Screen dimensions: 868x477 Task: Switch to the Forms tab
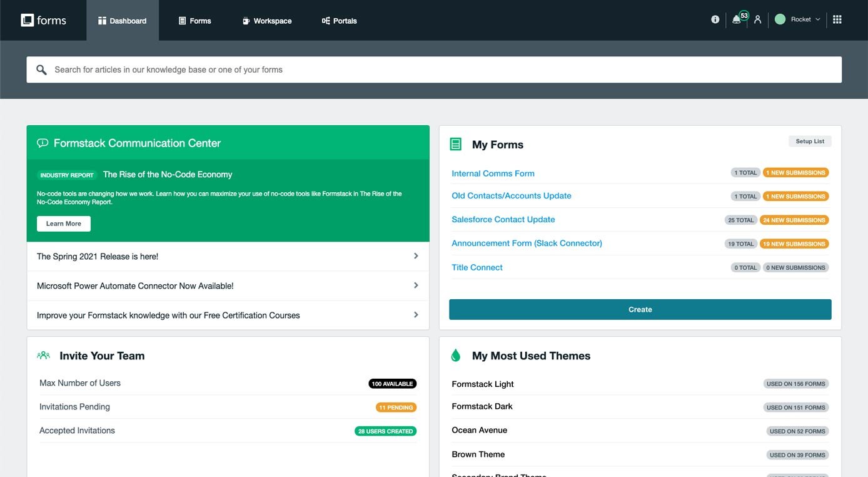196,20
